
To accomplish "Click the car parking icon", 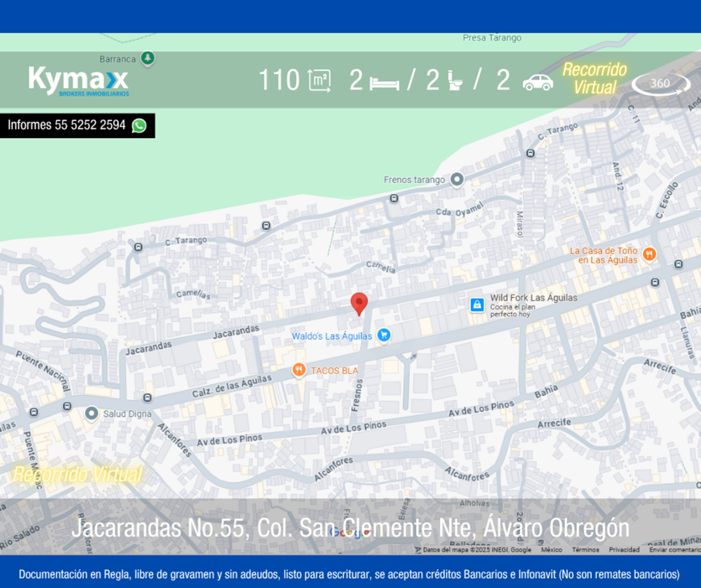I will 537,82.
